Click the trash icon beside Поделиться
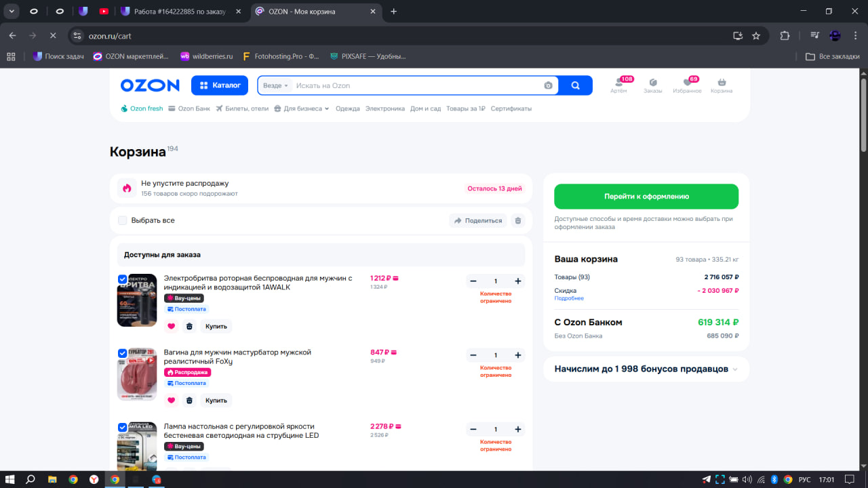 coord(518,220)
